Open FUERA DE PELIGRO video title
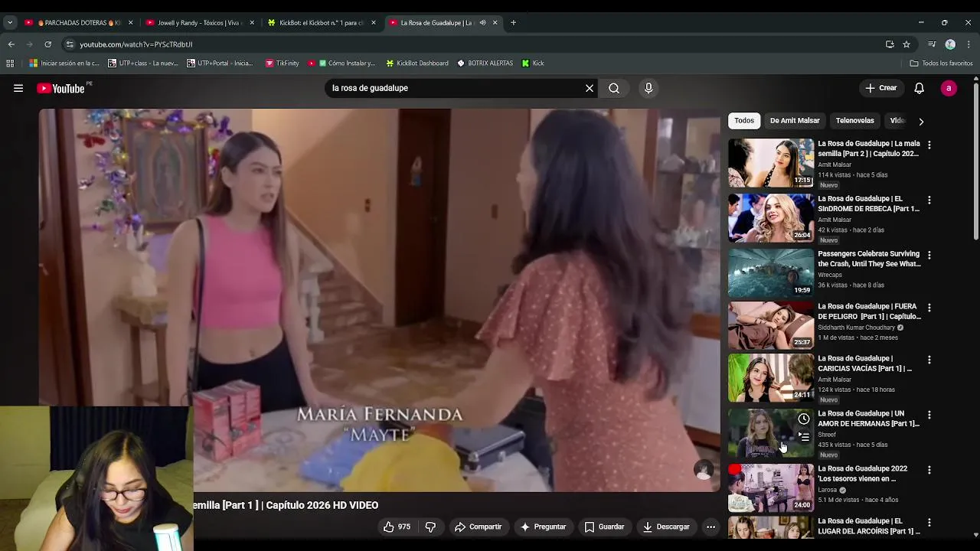The width and height of the screenshot is (980, 551). (869, 311)
